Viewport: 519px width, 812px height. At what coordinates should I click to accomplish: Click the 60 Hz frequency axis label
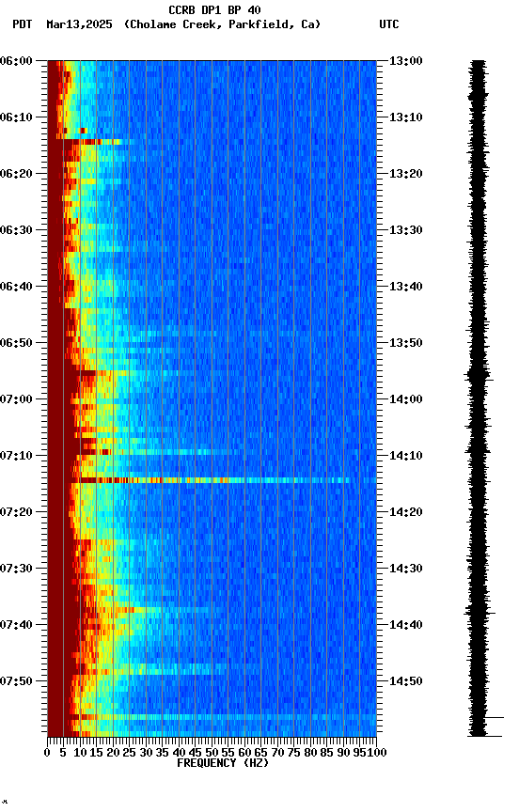pos(244,753)
